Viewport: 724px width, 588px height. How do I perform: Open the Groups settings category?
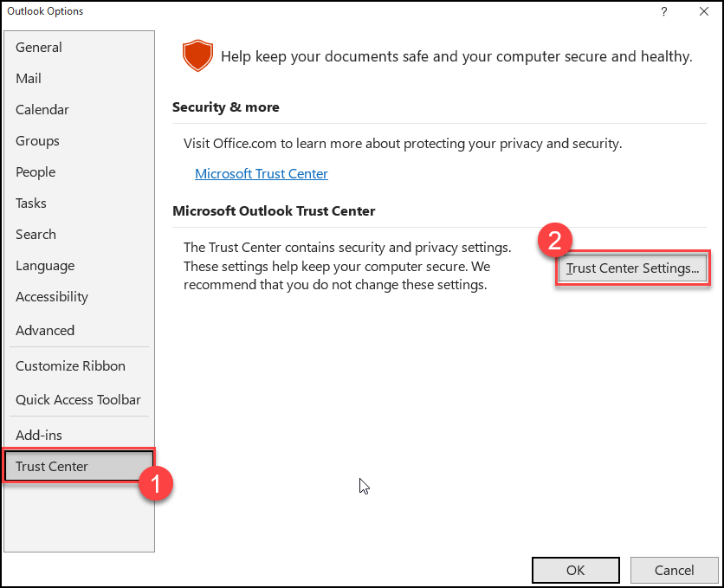click(x=37, y=141)
